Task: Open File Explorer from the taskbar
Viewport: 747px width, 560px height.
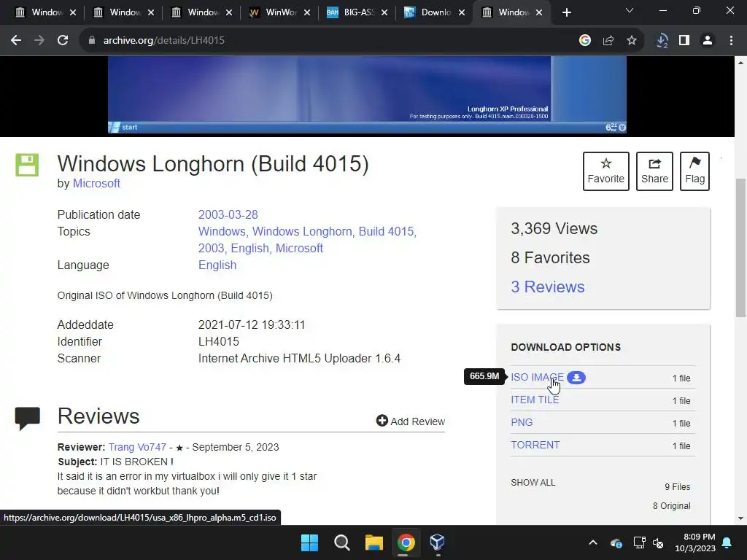Action: 374,542
